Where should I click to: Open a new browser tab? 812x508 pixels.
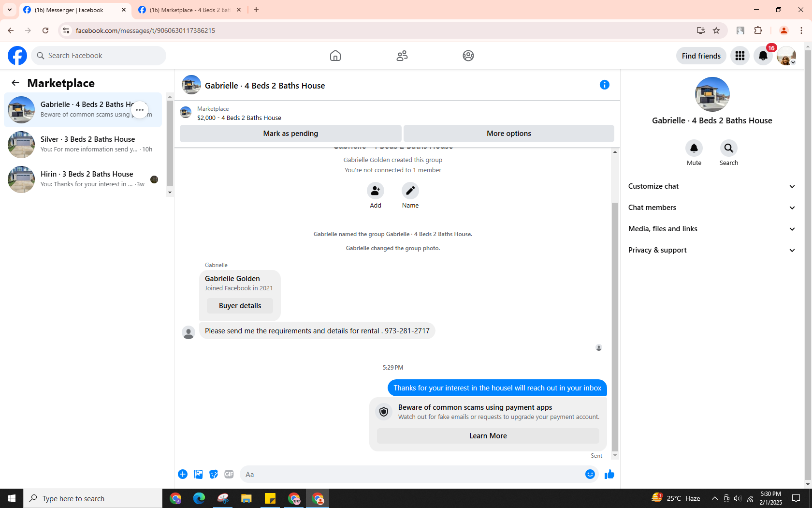[x=256, y=10]
